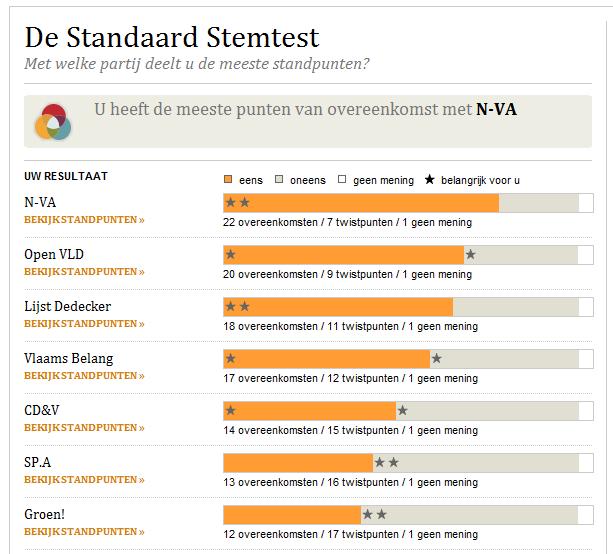
Task: Click the stars on Lijst Dedecker bar
Action: click(237, 307)
